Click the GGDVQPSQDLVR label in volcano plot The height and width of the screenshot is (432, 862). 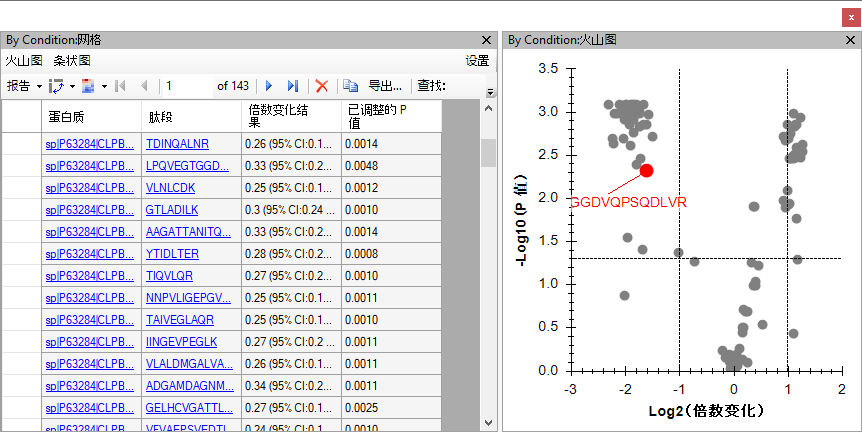tap(629, 202)
